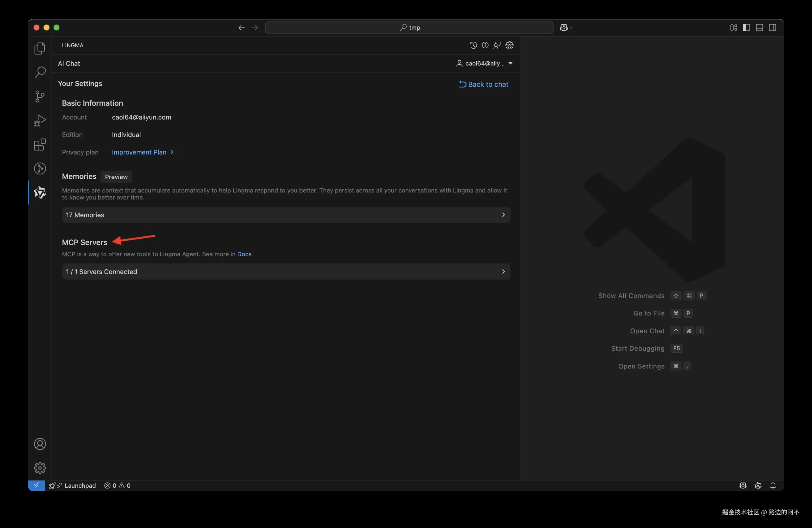
Task: Open the account dropdown caol64@aliy...
Action: pyautogui.click(x=484, y=63)
